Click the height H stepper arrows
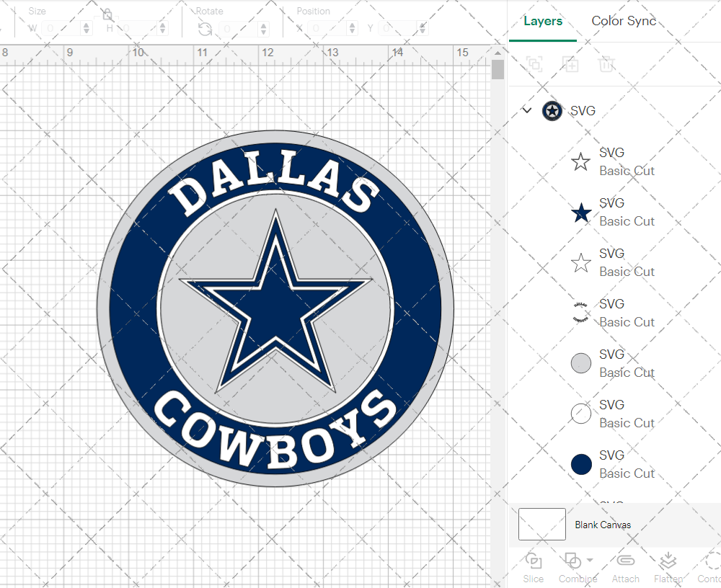 [x=162, y=29]
